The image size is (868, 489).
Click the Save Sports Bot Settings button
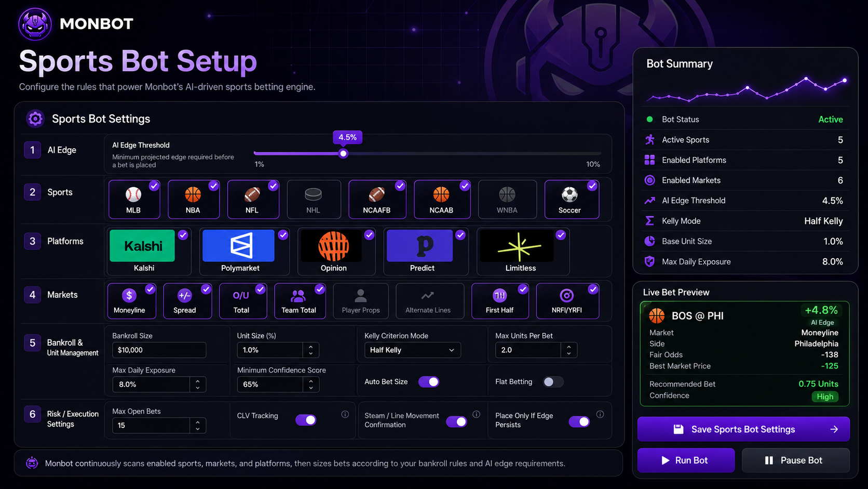click(x=743, y=429)
